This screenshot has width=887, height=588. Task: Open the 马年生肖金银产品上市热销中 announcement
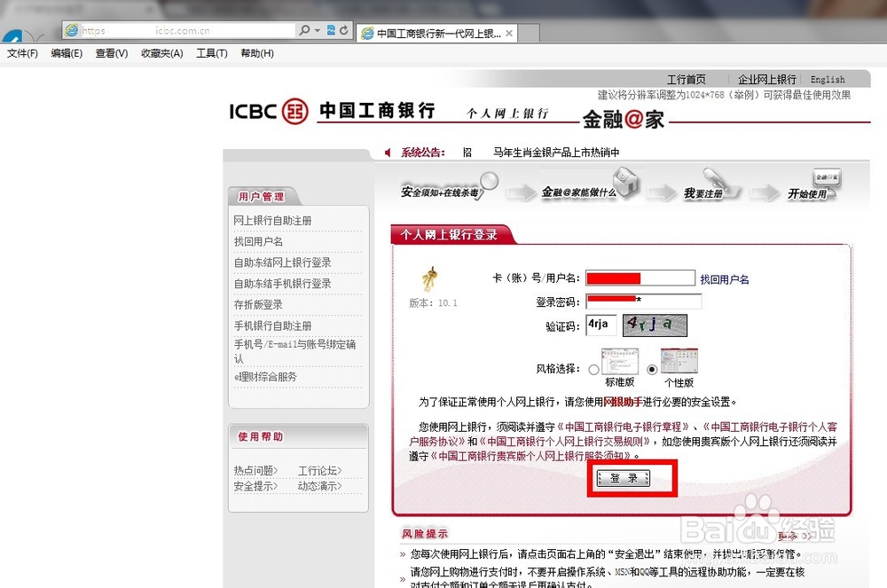pos(556,152)
